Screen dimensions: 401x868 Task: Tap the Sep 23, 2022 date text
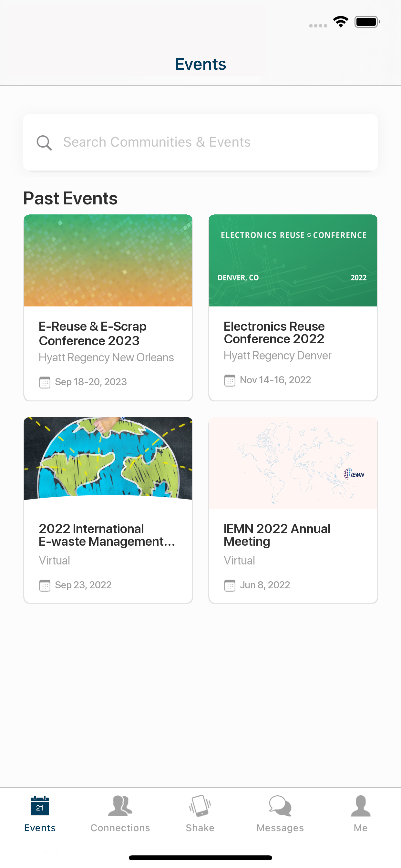point(83,585)
